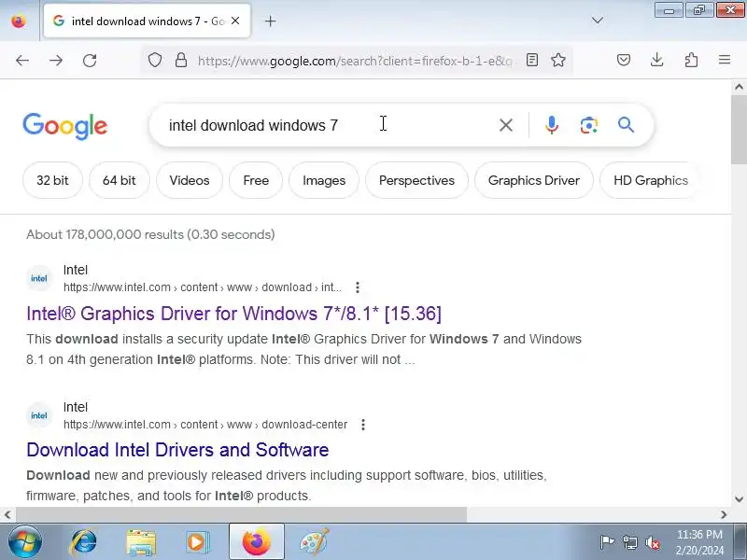Open the Firefox downloads panel
Image resolution: width=747 pixels, height=560 pixels.
pyautogui.click(x=657, y=60)
